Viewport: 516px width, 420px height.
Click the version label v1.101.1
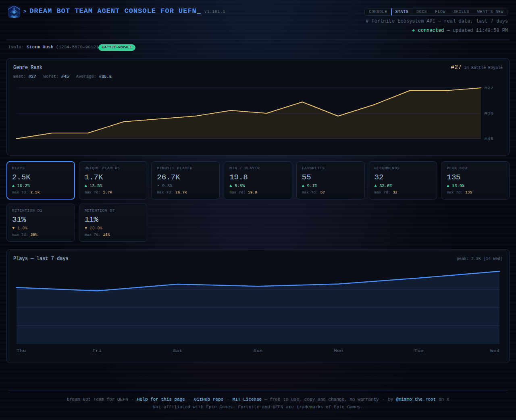tap(215, 12)
